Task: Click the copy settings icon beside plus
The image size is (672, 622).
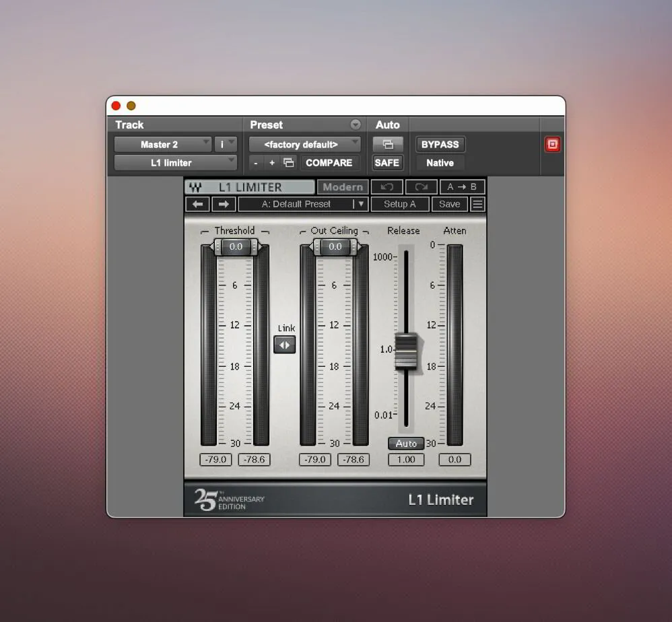Action: pos(288,163)
